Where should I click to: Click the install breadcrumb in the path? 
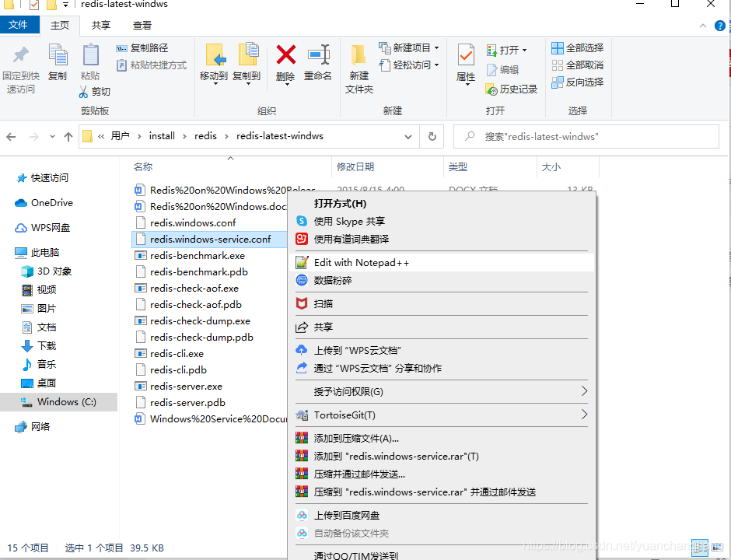click(x=162, y=136)
